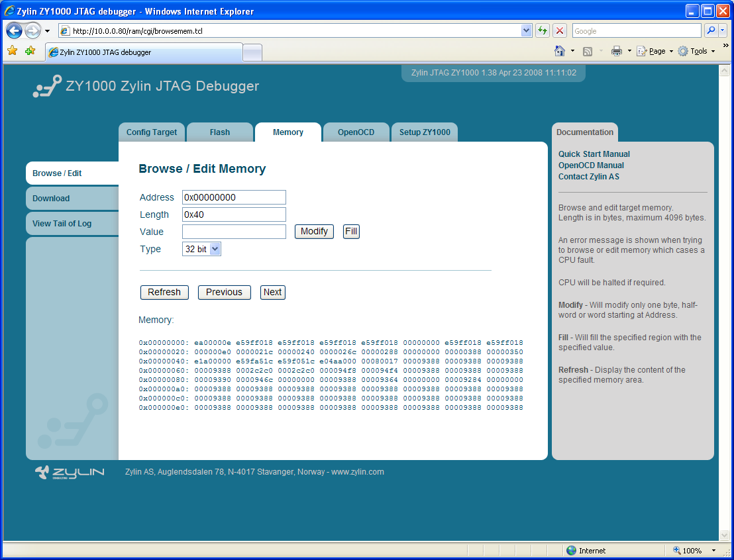734x560 pixels.
Task: Switch to the OpenOCD tab
Action: (356, 132)
